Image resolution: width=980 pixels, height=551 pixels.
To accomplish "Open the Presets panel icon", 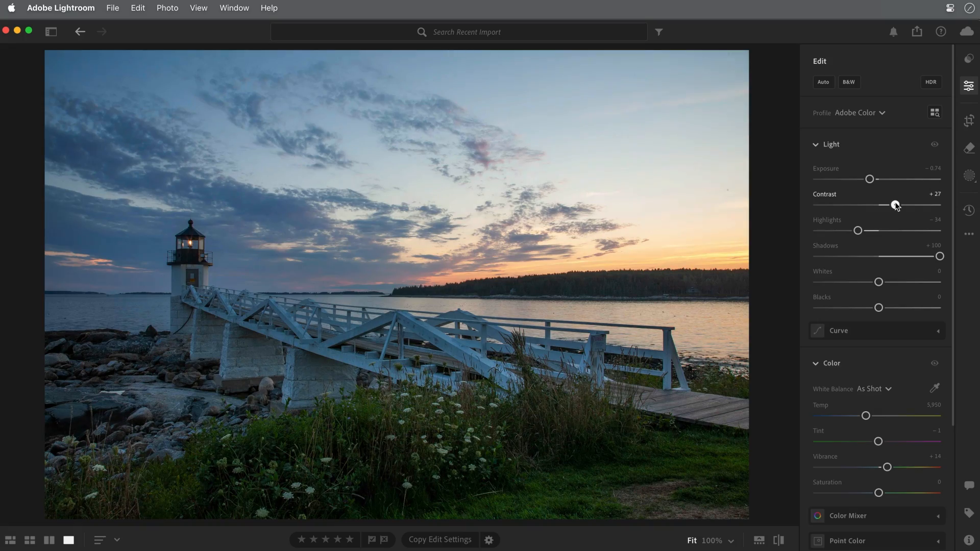I will pos(969,59).
